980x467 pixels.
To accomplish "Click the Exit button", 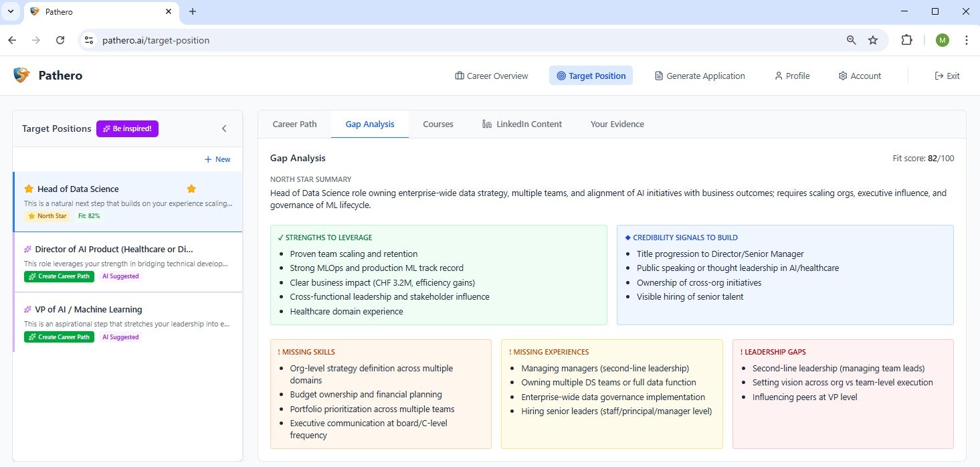I will tap(947, 76).
